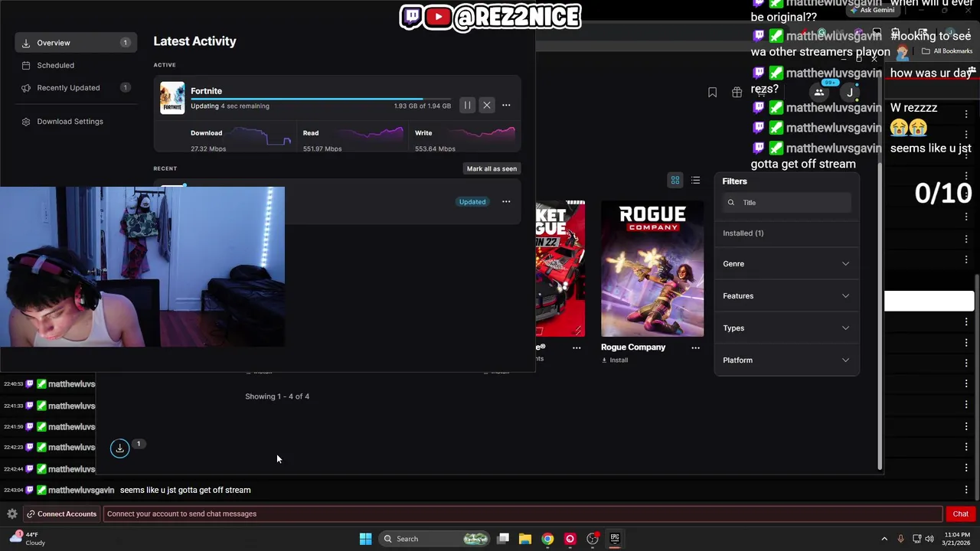
Task: Expand the Features filter
Action: pyautogui.click(x=786, y=296)
